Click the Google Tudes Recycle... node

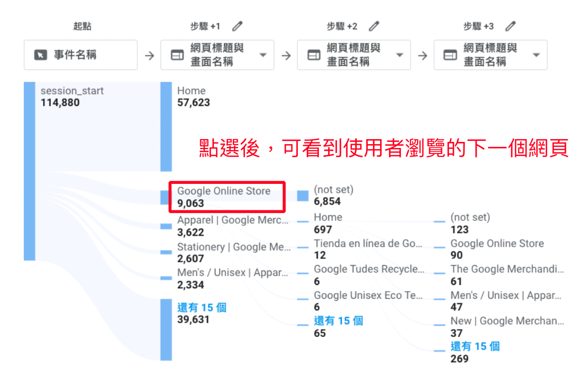tap(370, 275)
